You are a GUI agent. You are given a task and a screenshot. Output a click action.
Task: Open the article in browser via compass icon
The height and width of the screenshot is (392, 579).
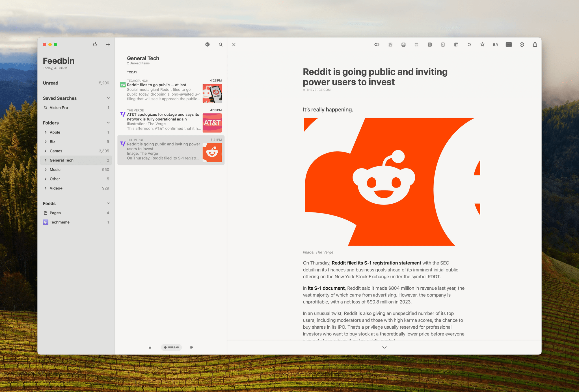pos(522,44)
